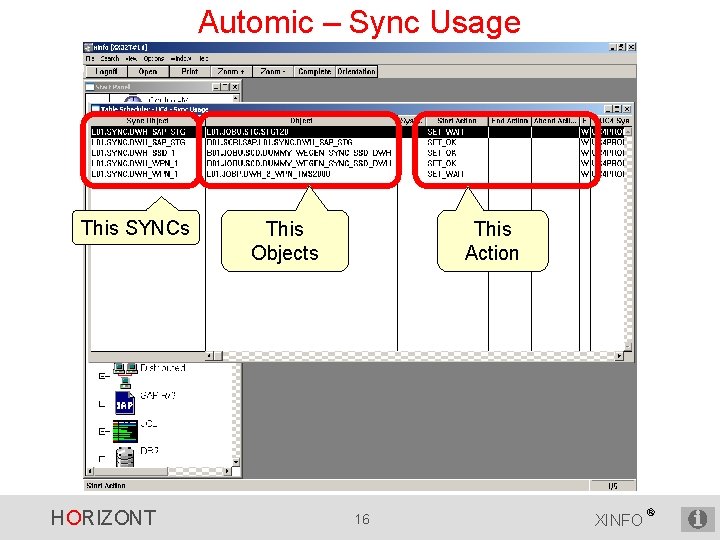The image size is (720, 540).
Task: Click the DB2 database cylinder icon
Action: click(125, 457)
